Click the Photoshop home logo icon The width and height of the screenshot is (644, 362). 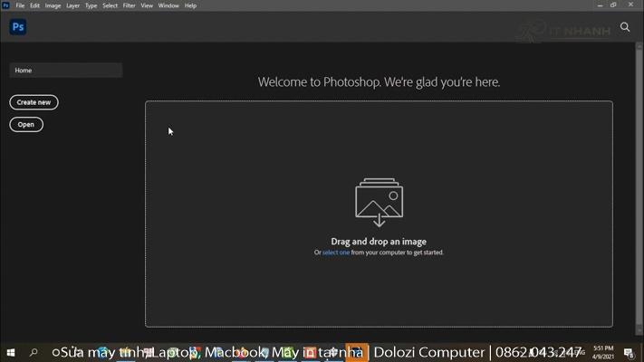[17, 27]
